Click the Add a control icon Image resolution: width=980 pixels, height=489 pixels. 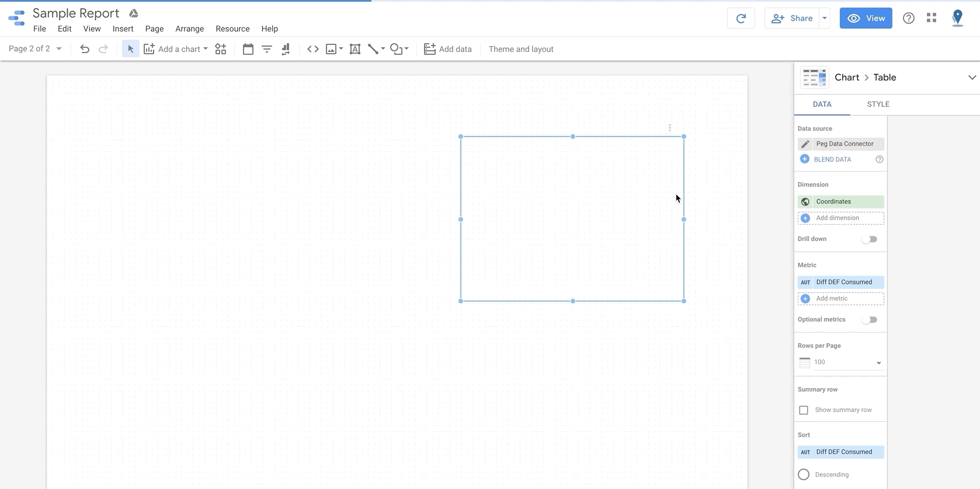click(221, 49)
